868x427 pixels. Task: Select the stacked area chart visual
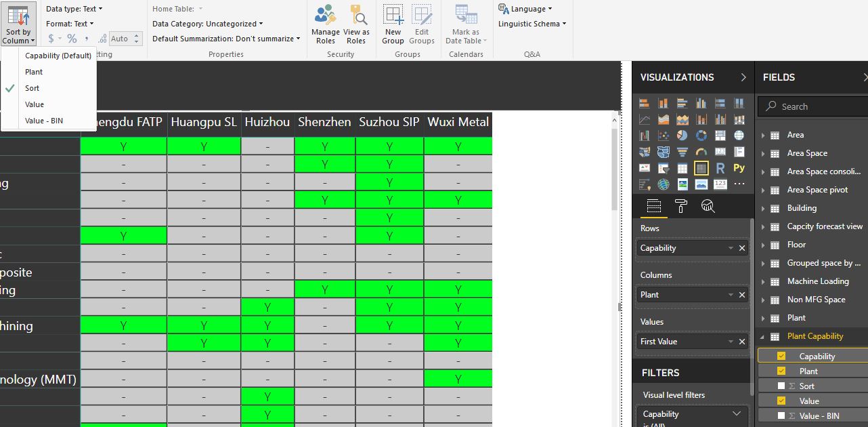point(682,119)
